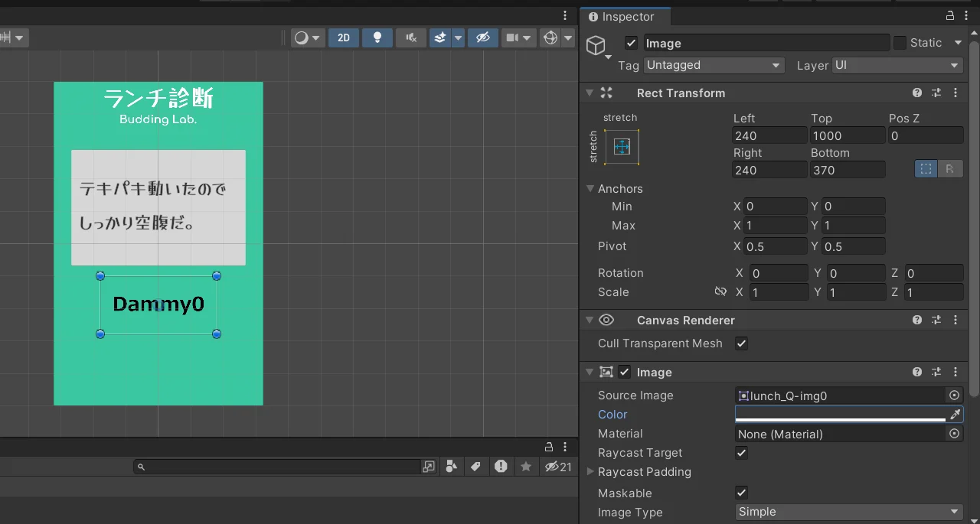Open Canvas Renderer presets icon
This screenshot has width=980, height=524.
pyautogui.click(x=936, y=320)
